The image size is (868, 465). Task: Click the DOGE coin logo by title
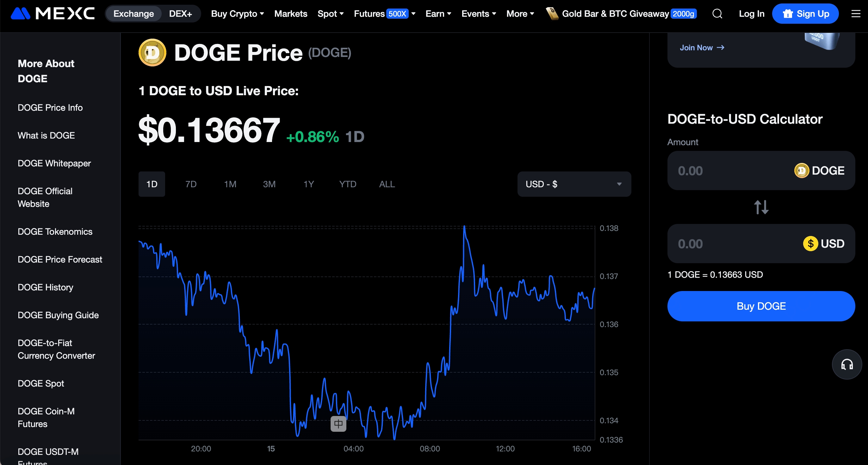click(x=152, y=53)
